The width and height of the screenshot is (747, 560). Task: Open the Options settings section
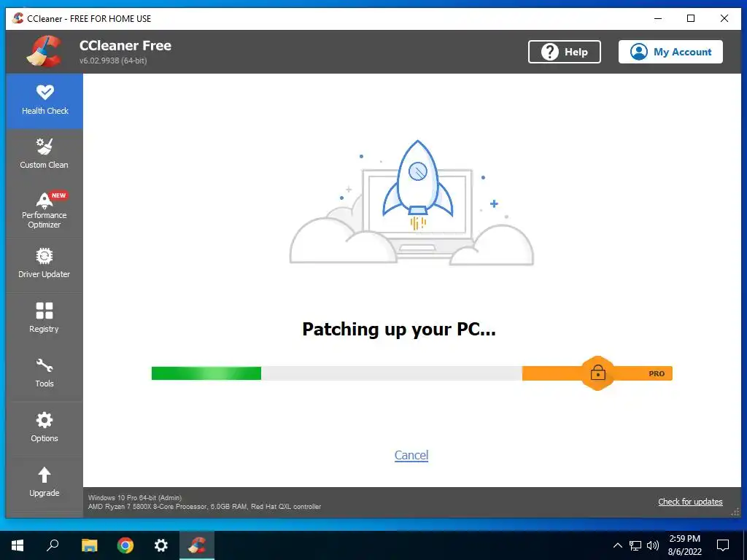44,429
